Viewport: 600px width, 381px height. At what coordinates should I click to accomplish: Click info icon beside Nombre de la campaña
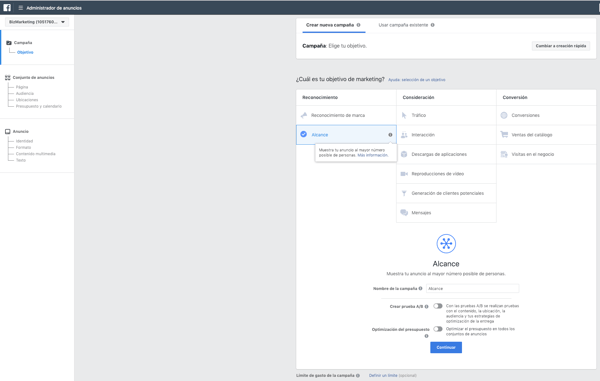[x=421, y=288]
